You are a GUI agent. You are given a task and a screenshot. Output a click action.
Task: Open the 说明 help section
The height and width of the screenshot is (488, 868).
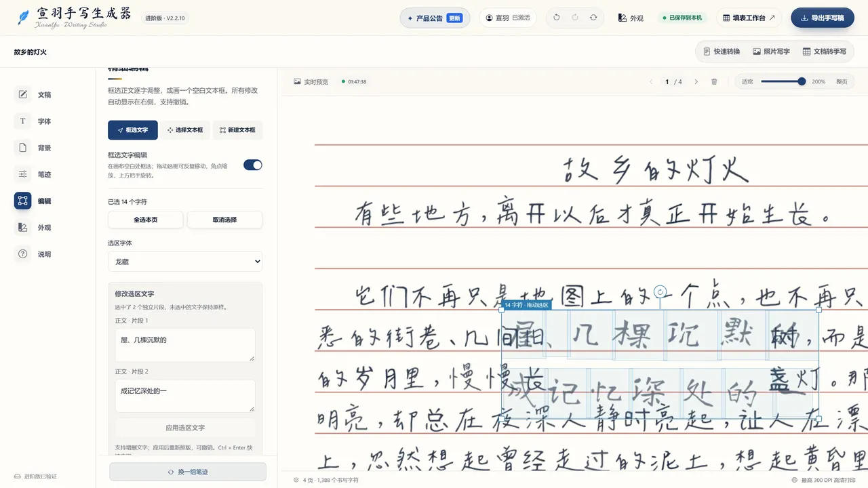(x=34, y=254)
